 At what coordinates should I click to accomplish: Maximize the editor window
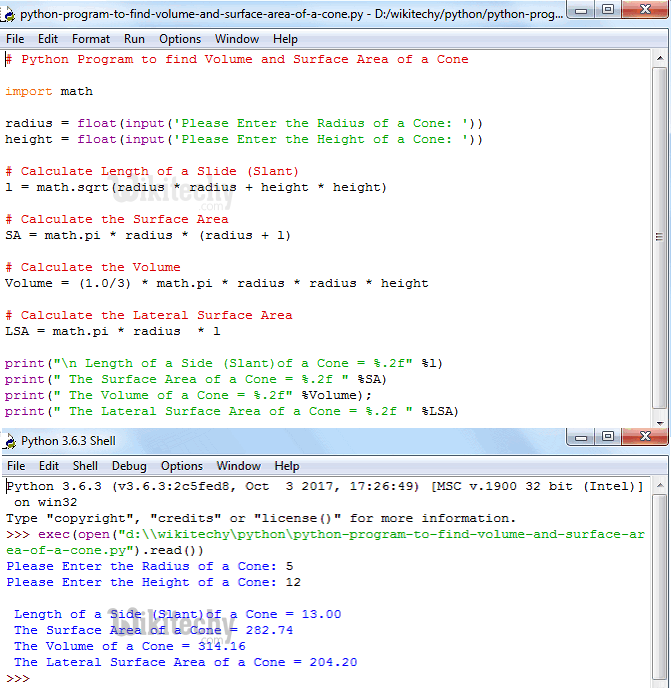coord(608,10)
